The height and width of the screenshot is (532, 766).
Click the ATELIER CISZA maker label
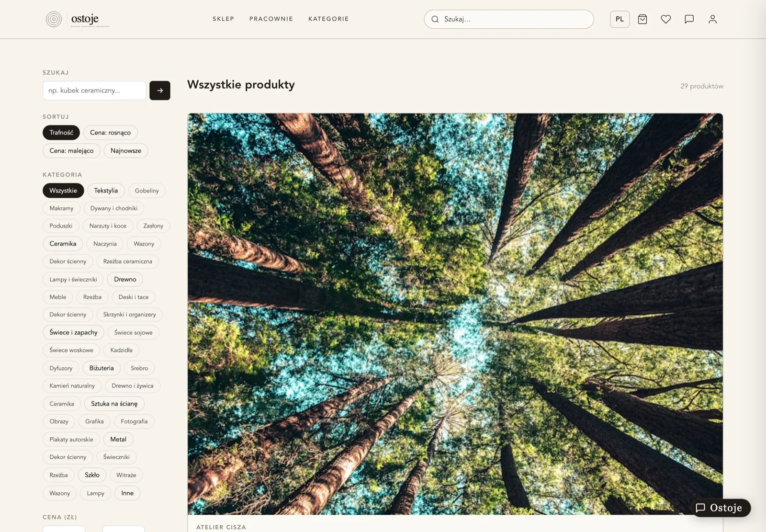pos(221,527)
